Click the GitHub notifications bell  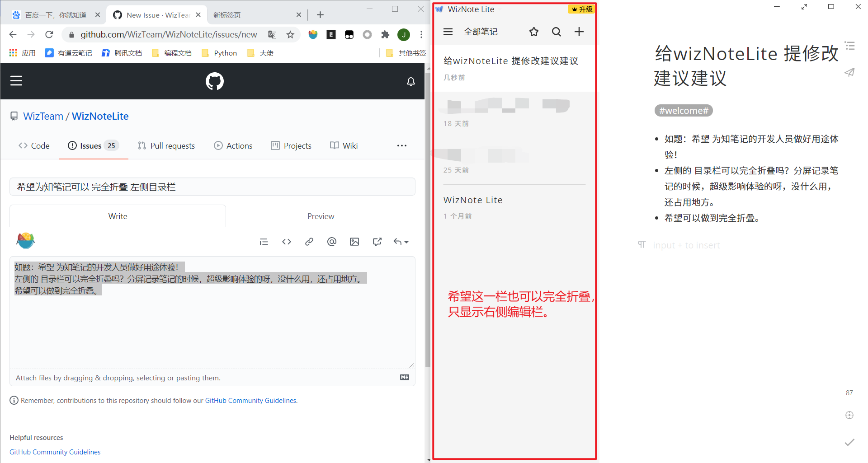click(410, 81)
